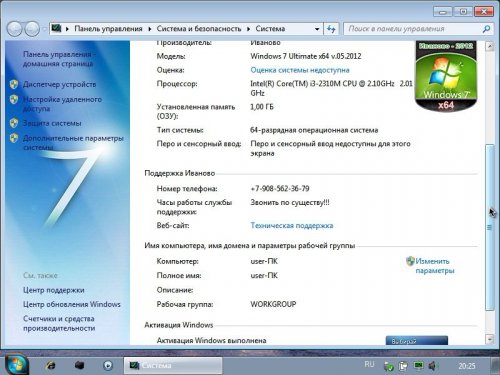Click the RU language indicator
The image size is (500, 375).
(x=369, y=365)
